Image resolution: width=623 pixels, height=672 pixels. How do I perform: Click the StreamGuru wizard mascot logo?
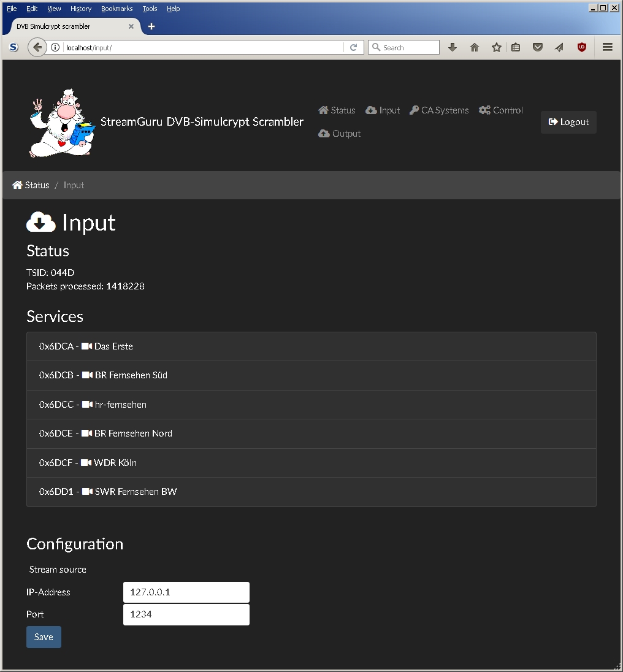pyautogui.click(x=62, y=123)
